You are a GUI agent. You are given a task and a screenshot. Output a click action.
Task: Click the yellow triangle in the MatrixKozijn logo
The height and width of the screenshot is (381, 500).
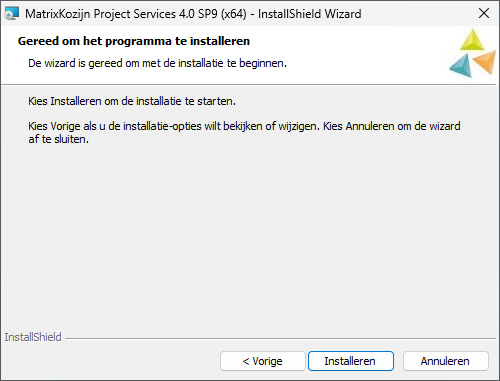tap(472, 40)
